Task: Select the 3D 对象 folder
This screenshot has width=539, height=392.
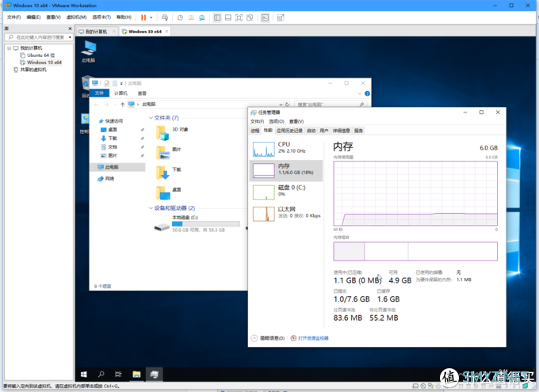Action: point(171,133)
